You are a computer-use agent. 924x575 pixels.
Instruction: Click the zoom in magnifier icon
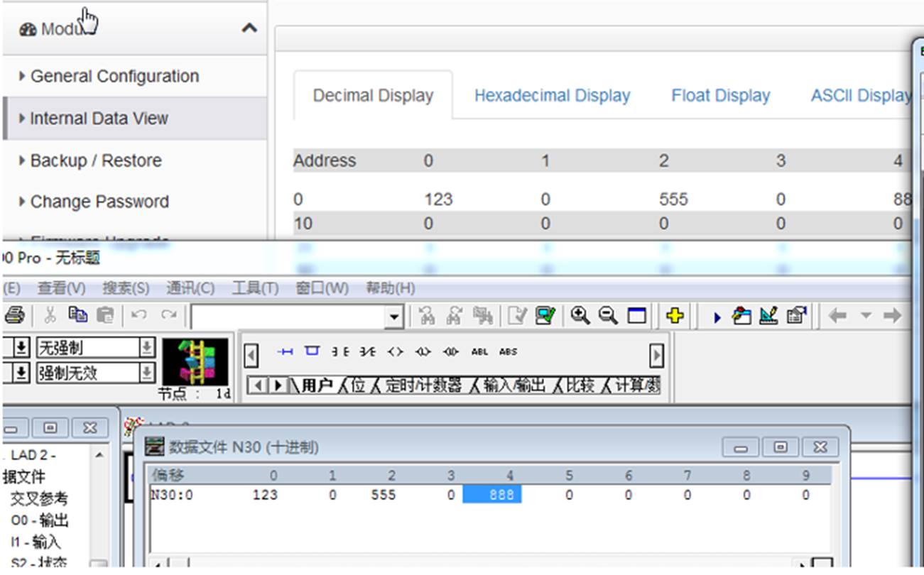pos(580,315)
